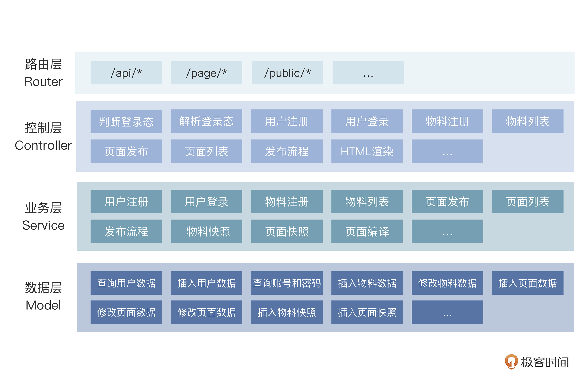Select the /api/* route box
The height and width of the screenshot is (387, 588).
point(126,73)
